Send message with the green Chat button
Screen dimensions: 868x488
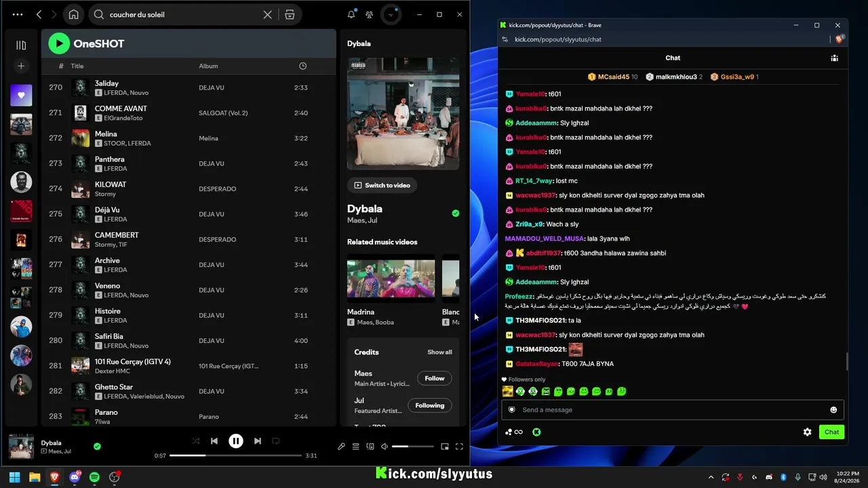coord(831,432)
